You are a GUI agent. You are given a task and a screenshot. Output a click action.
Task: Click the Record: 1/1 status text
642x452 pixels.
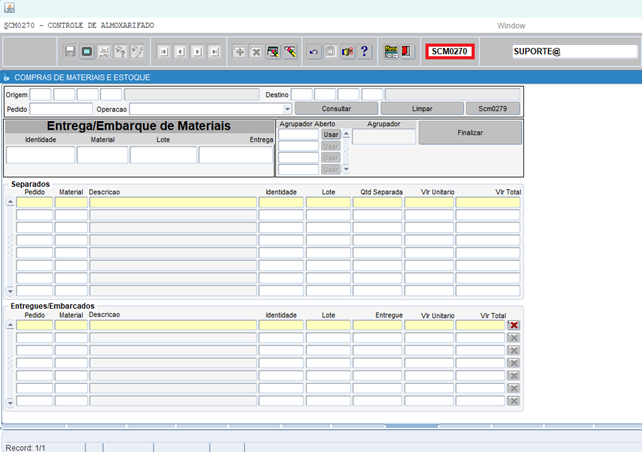(x=25, y=448)
